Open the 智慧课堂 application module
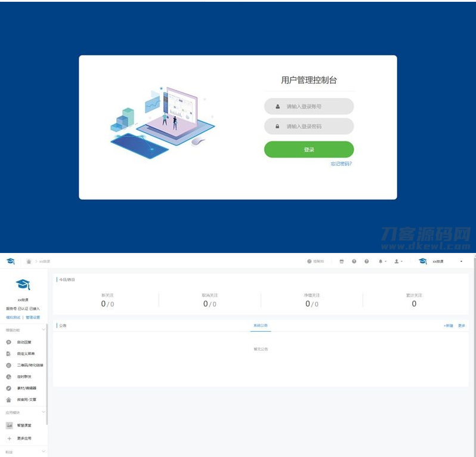This screenshot has height=457, width=476. click(23, 425)
